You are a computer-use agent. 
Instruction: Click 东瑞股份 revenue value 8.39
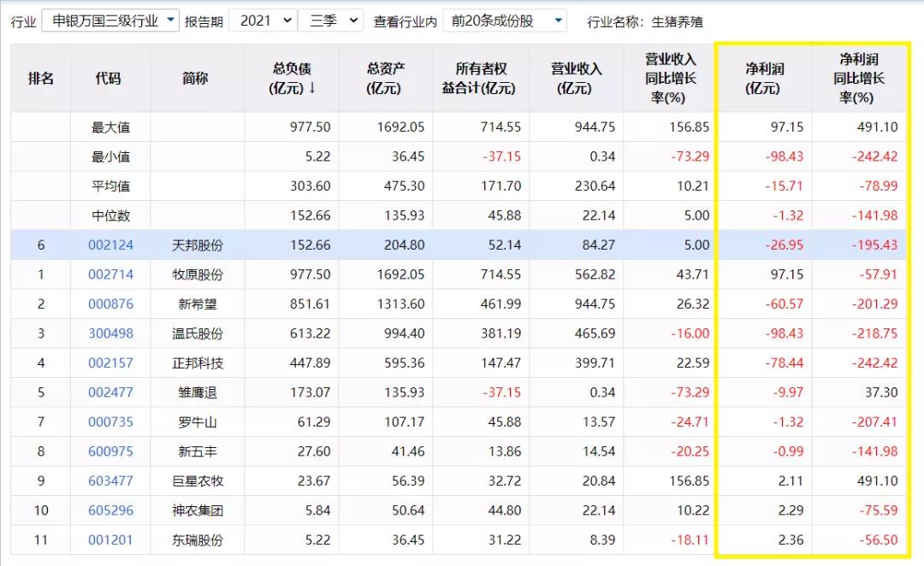click(602, 539)
